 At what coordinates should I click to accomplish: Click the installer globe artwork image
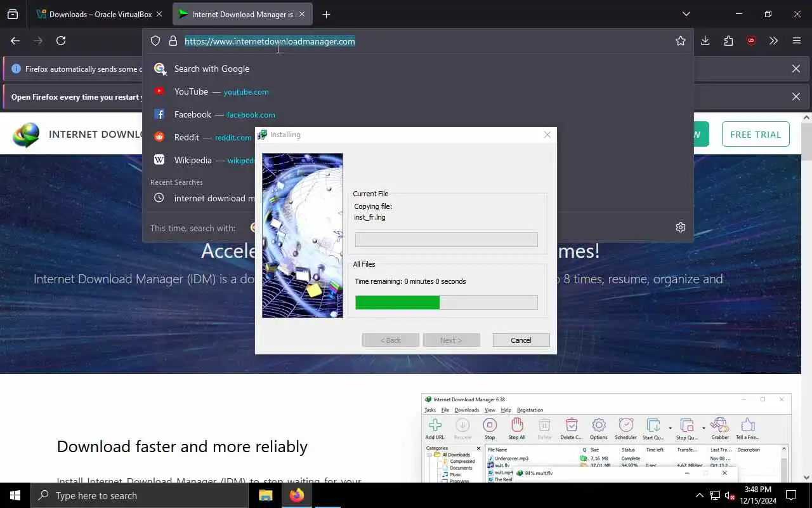(303, 236)
